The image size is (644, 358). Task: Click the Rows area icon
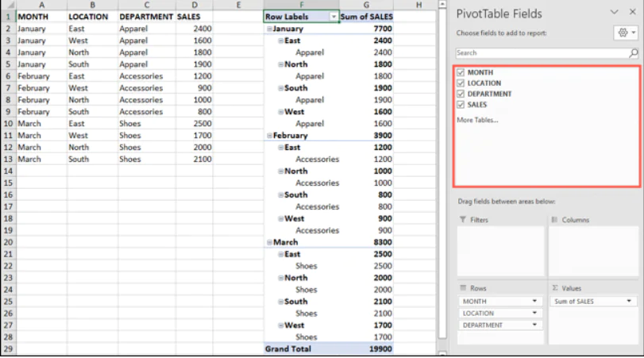[x=462, y=288]
